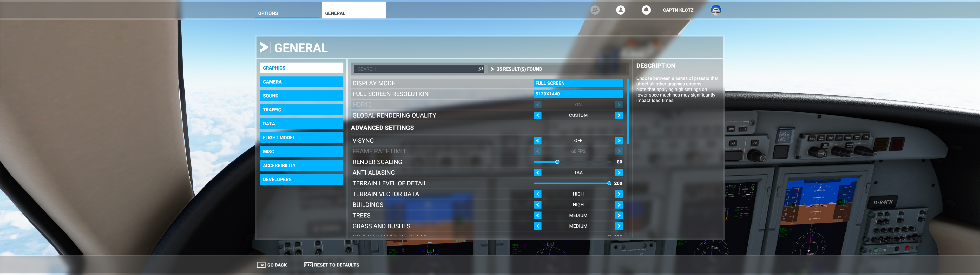Viewport: 980px width, 275px height.
Task: Open the notifications bell
Action: point(646,10)
